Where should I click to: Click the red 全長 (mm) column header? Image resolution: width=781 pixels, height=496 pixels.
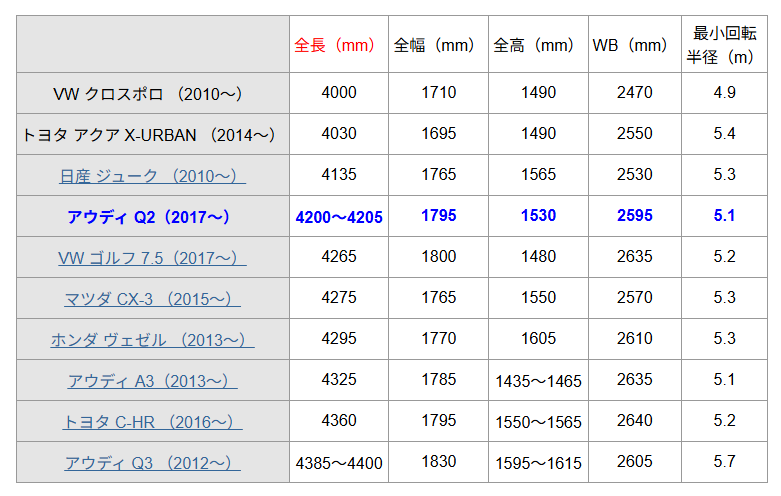(x=334, y=45)
